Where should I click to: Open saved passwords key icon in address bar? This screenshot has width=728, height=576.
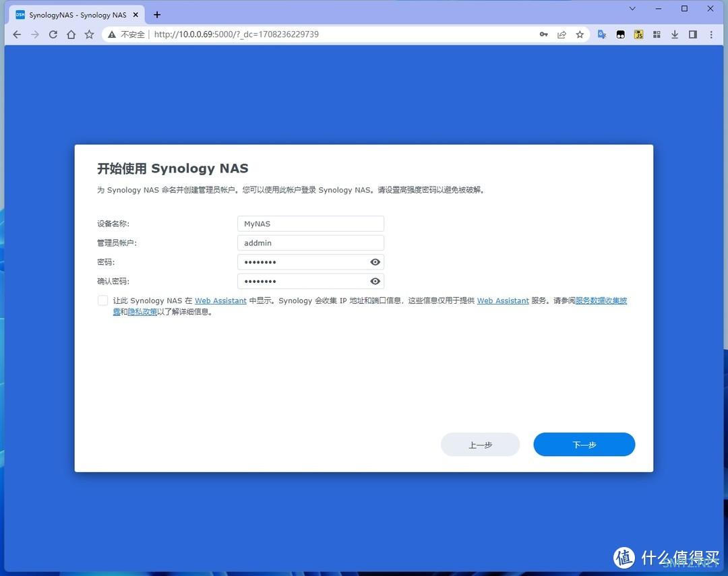[544, 34]
